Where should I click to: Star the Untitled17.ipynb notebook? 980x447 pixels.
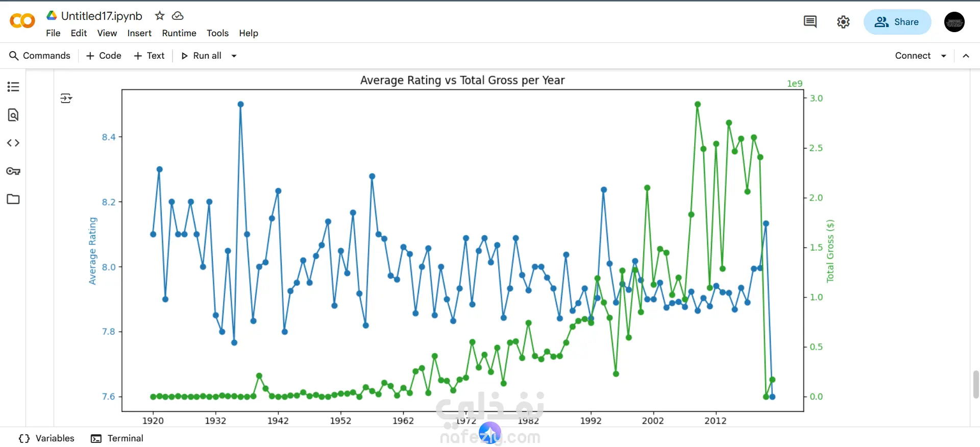(x=160, y=16)
